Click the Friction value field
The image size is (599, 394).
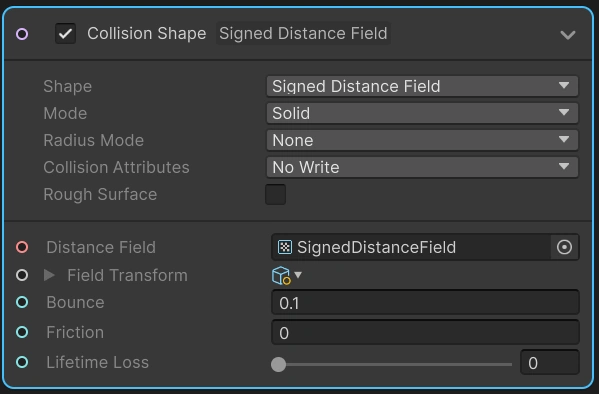tap(425, 332)
